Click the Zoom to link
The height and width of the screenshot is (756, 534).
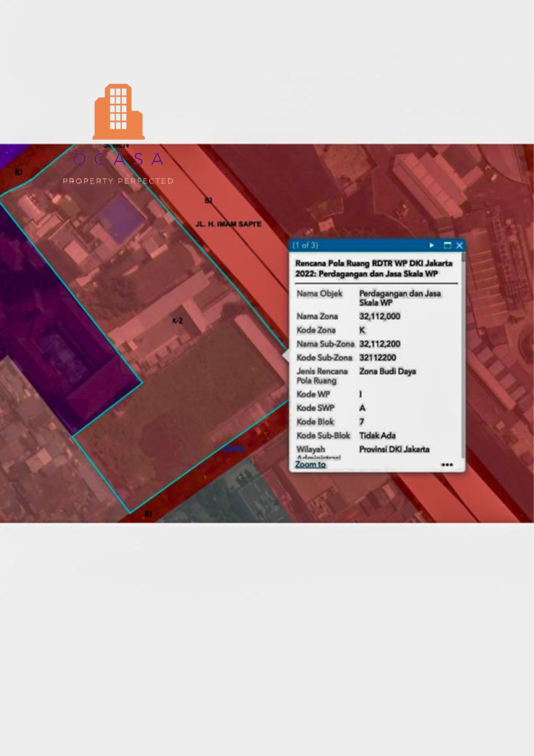point(310,464)
